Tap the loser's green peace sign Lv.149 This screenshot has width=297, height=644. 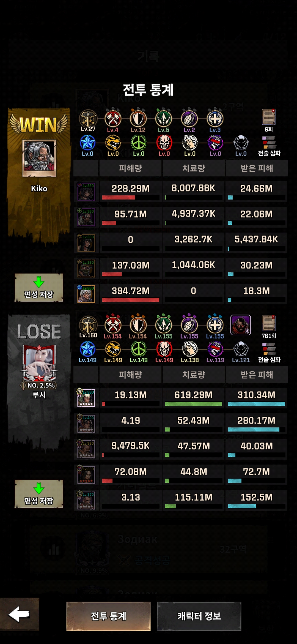click(139, 350)
